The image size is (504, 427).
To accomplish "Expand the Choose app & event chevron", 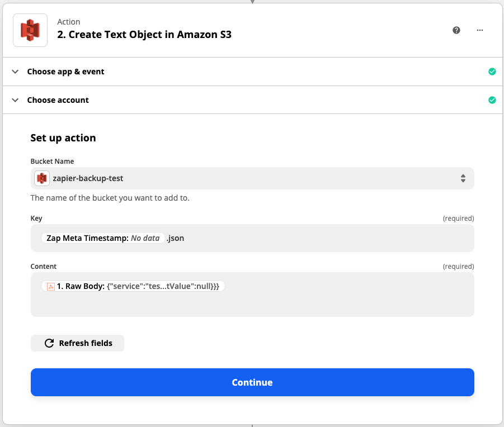I will click(16, 72).
